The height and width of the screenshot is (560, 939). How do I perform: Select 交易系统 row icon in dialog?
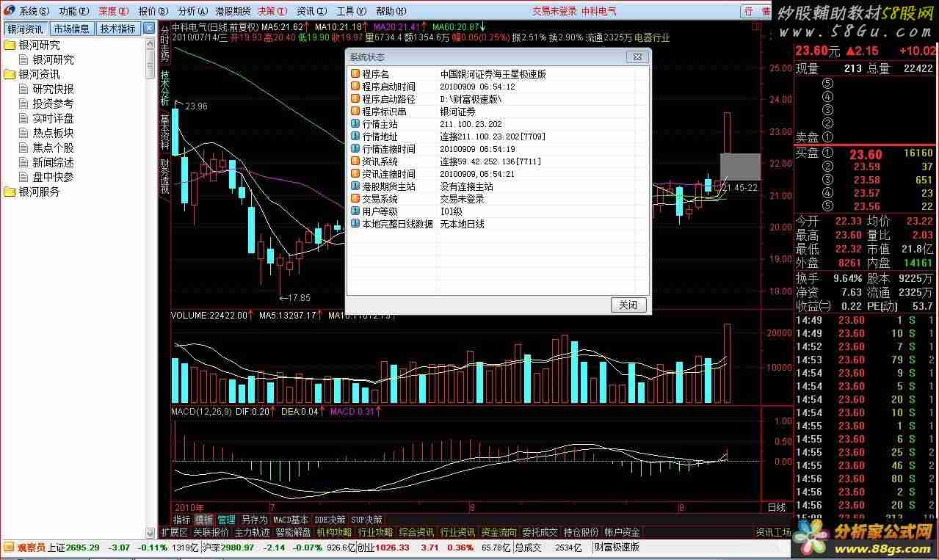click(355, 199)
